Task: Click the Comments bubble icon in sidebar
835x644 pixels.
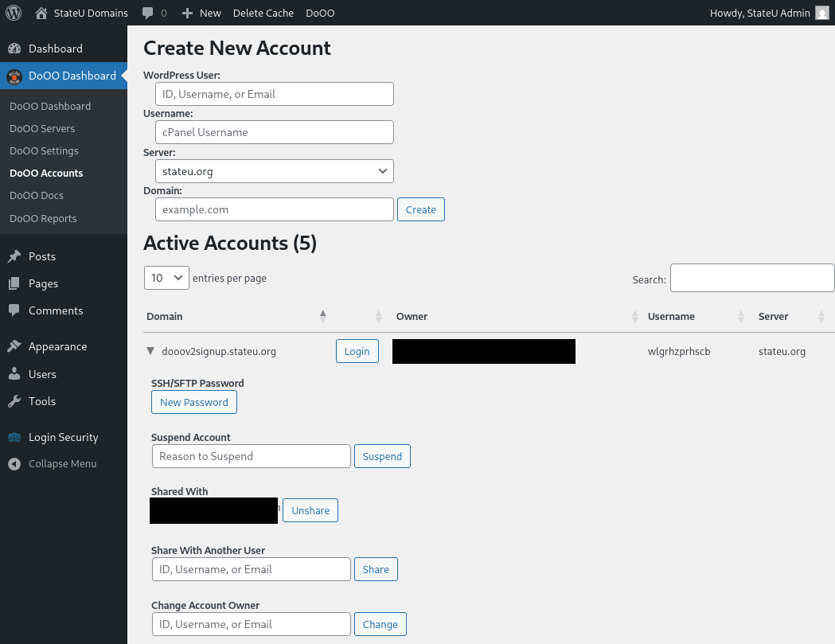Action: (x=14, y=310)
